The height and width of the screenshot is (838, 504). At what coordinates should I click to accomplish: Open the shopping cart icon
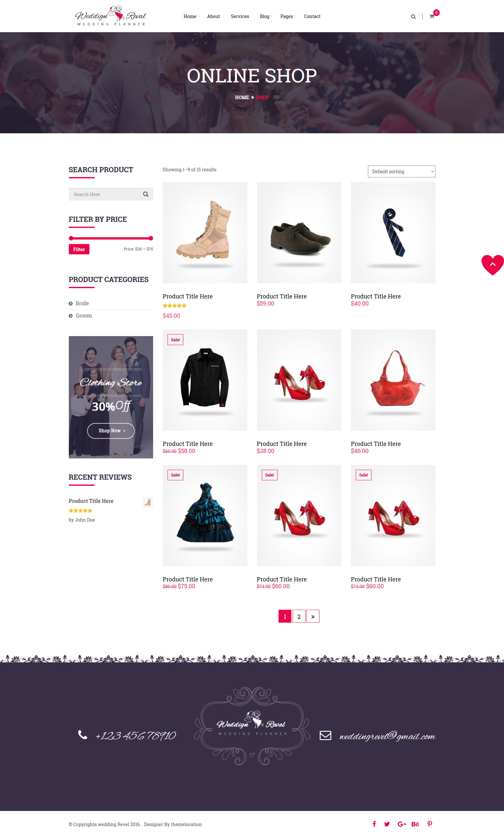tap(432, 16)
